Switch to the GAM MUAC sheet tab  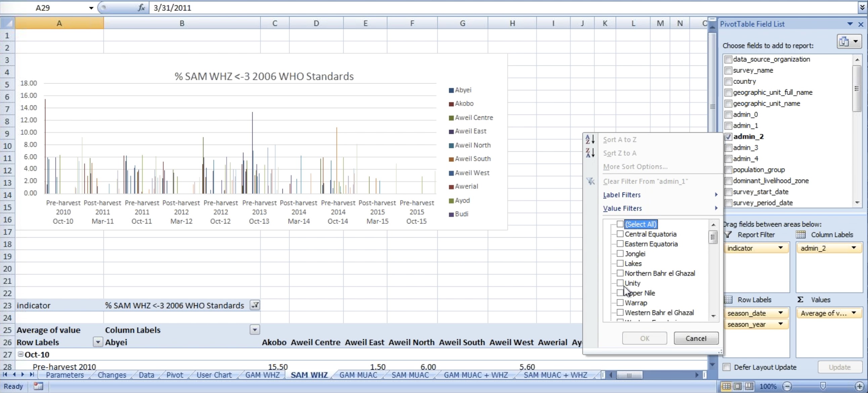click(x=358, y=375)
